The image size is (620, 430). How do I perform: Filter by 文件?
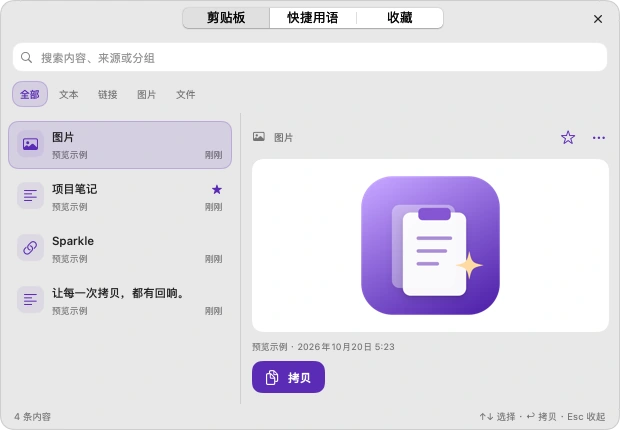pyautogui.click(x=185, y=95)
